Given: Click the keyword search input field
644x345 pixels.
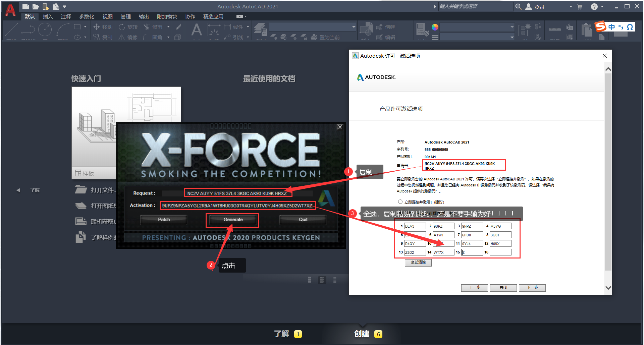Looking at the screenshot, I should [476, 6].
